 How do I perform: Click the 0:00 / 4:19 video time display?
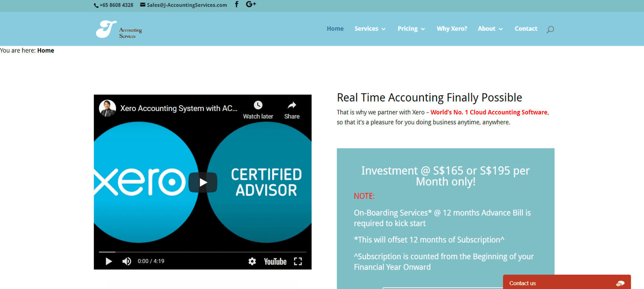151,261
